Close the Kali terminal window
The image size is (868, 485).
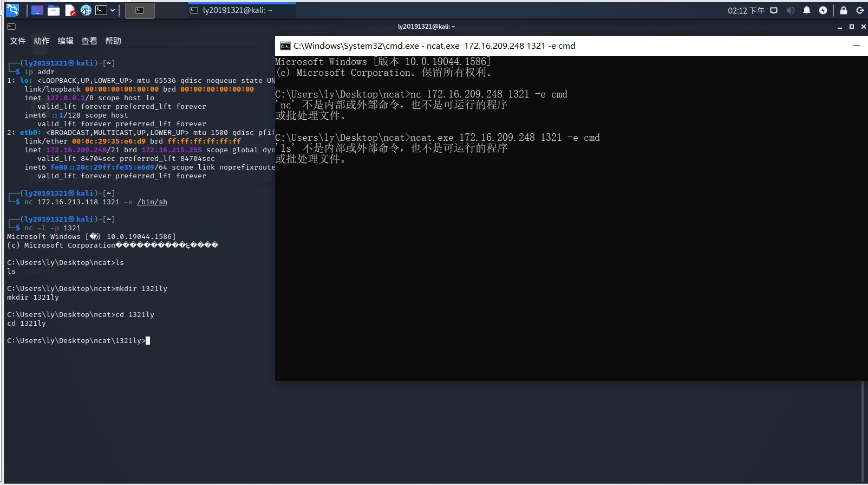coord(863,27)
